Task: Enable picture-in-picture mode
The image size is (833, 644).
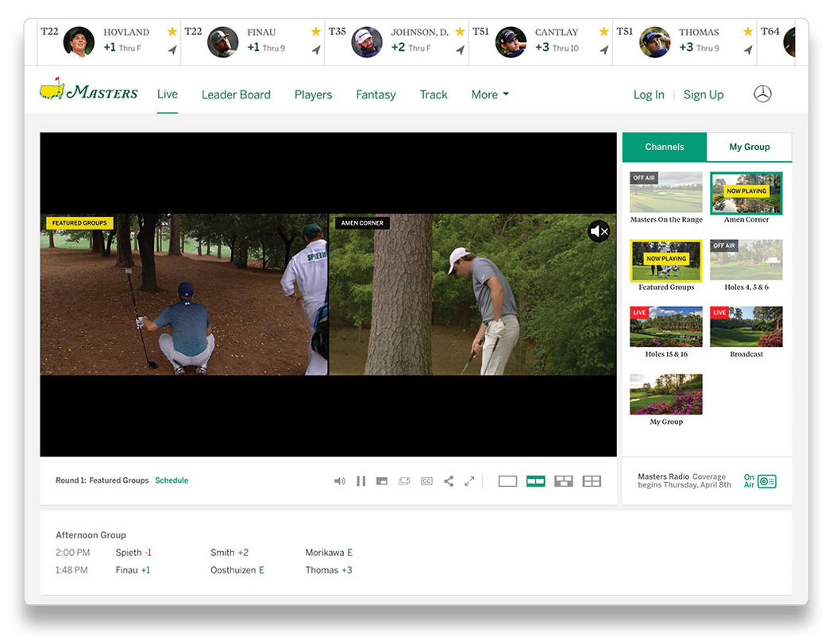Action: 382,481
